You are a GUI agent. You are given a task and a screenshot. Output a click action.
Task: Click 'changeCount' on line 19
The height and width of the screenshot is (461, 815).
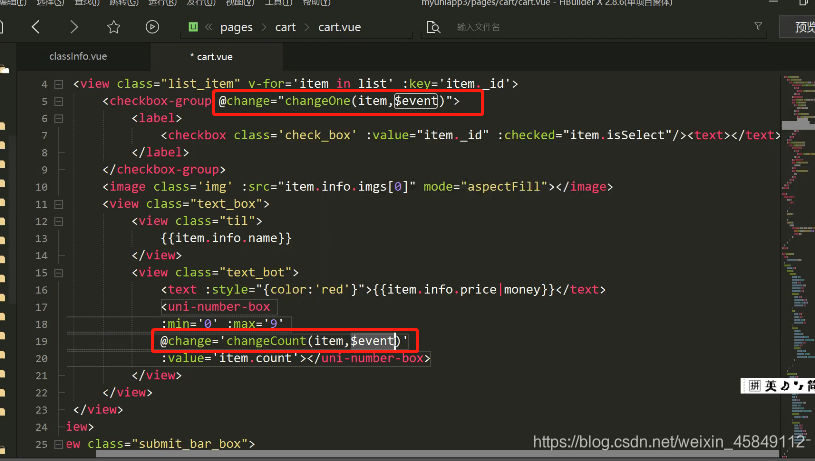pyautogui.click(x=266, y=341)
